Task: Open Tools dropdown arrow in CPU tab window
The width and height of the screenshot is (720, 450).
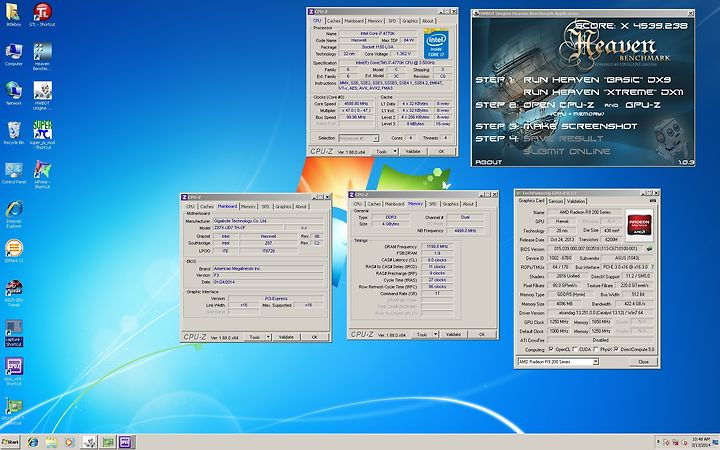Action: 395,151
